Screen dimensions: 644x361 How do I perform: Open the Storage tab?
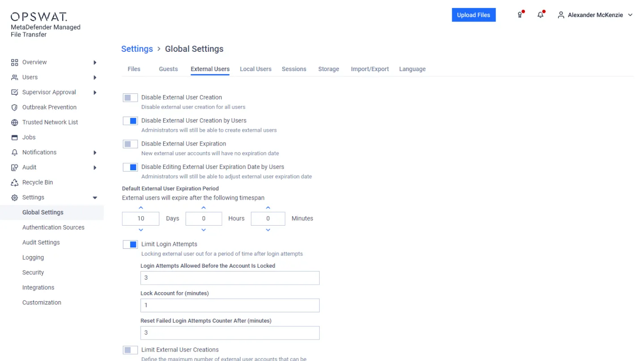click(x=328, y=69)
